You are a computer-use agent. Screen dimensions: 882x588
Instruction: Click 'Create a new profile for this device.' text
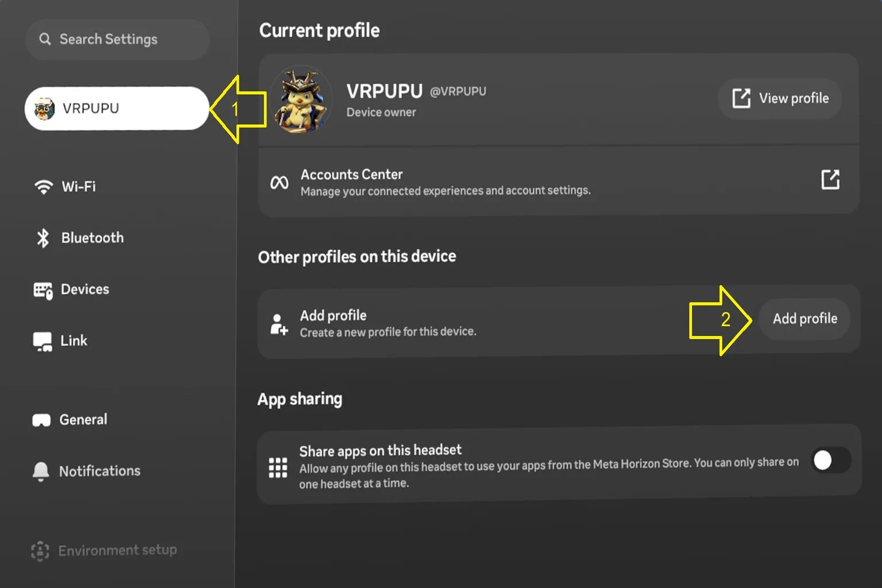point(388,332)
